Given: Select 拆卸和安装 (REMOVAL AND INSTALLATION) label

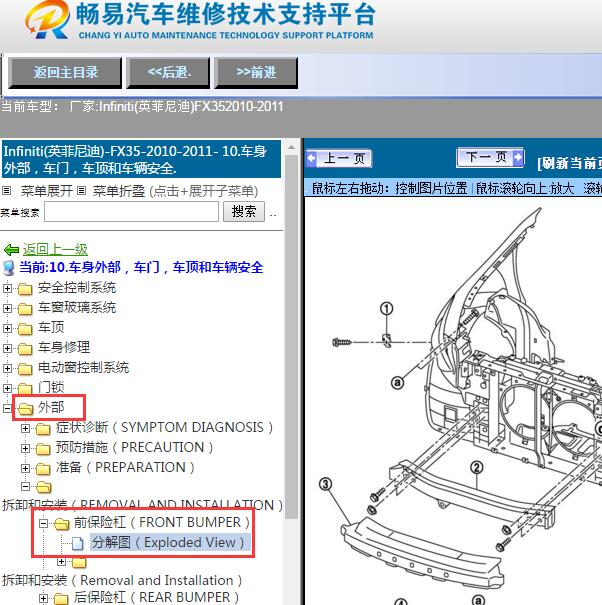Looking at the screenshot, I should [142, 505].
